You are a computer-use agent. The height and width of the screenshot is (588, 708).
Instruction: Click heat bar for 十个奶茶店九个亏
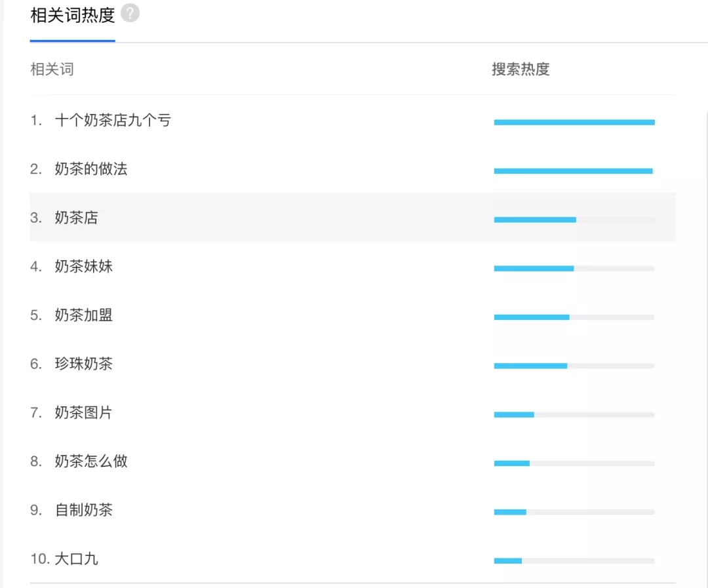(574, 122)
